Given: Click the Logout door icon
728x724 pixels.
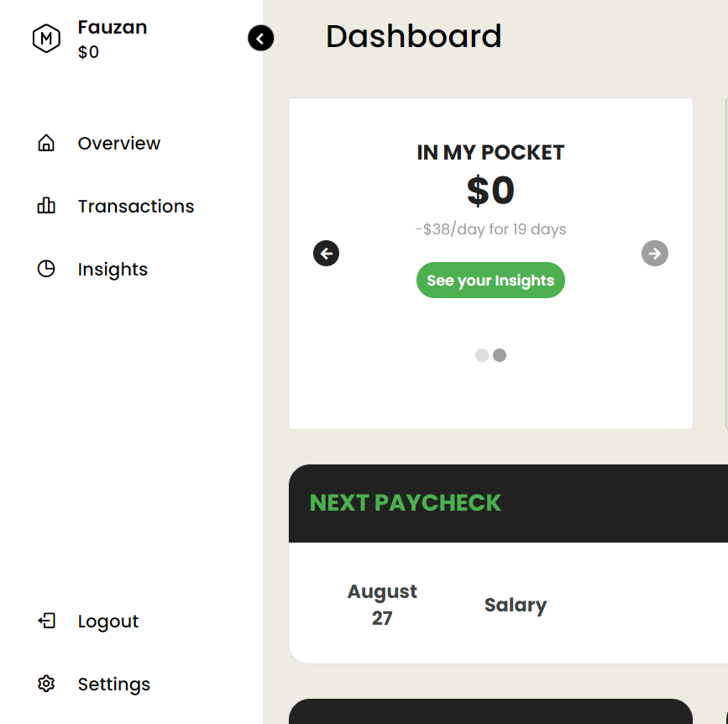Looking at the screenshot, I should click(46, 621).
